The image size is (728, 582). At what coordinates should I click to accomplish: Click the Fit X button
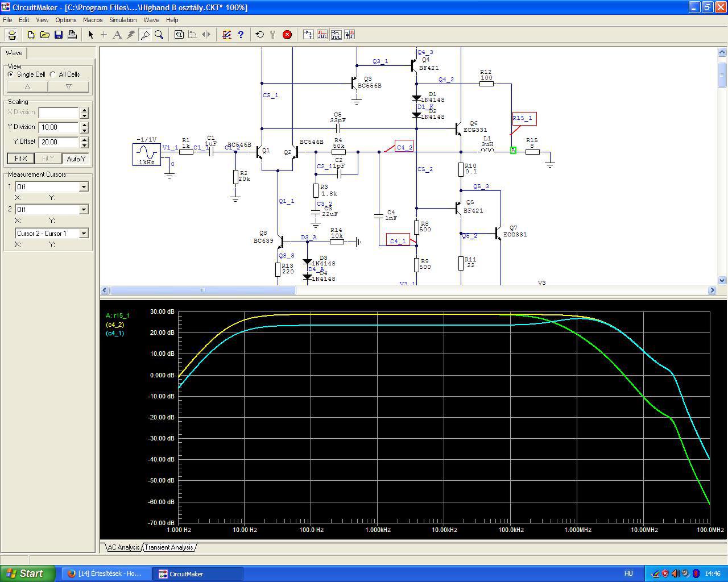point(20,159)
